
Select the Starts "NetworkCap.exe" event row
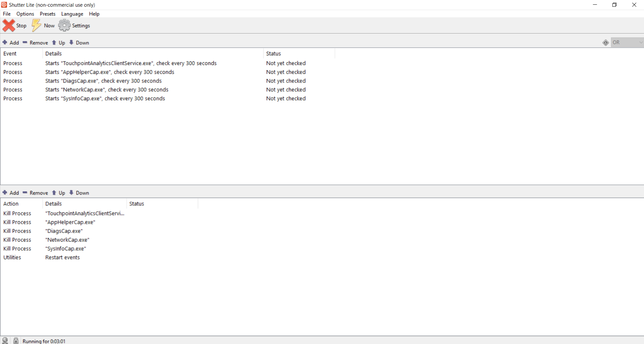point(168,90)
